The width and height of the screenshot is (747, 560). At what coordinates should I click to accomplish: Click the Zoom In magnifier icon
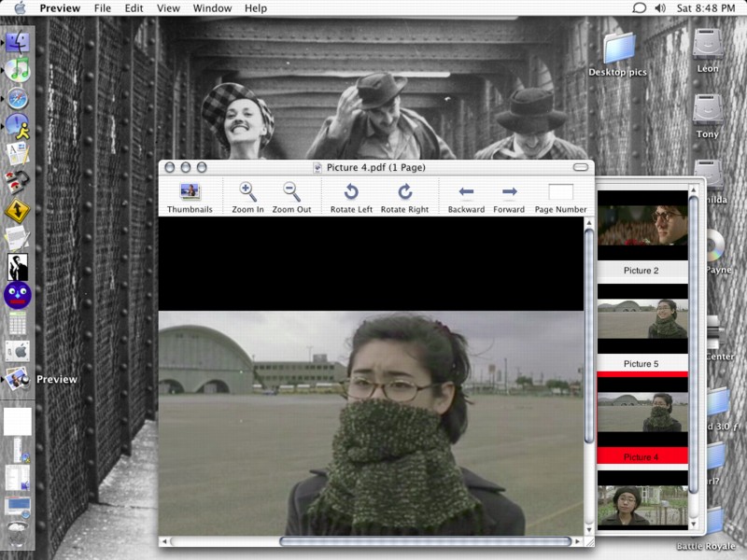247,192
